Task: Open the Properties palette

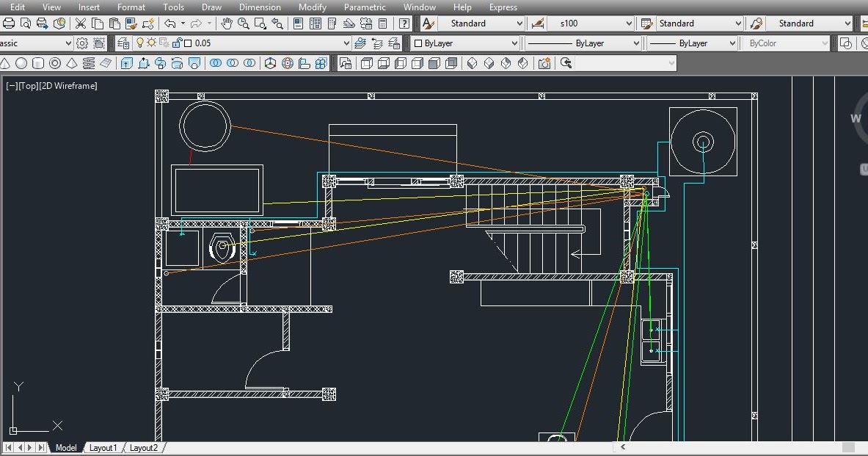Action: (297, 23)
